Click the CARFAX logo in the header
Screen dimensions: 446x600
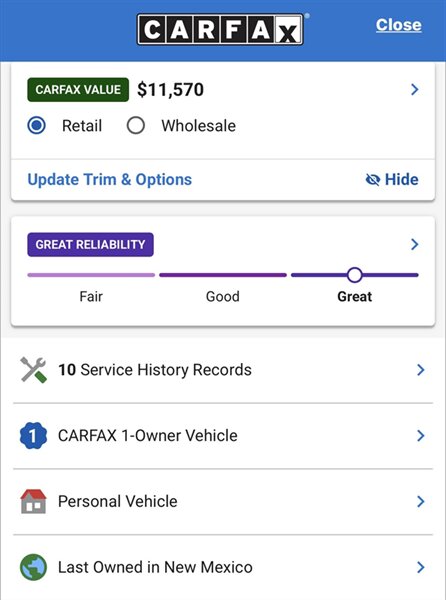tap(220, 29)
